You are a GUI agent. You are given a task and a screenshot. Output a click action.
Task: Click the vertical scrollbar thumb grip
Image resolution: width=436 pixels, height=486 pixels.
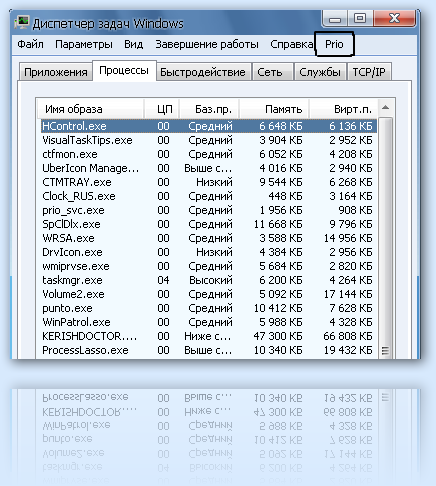385,351
